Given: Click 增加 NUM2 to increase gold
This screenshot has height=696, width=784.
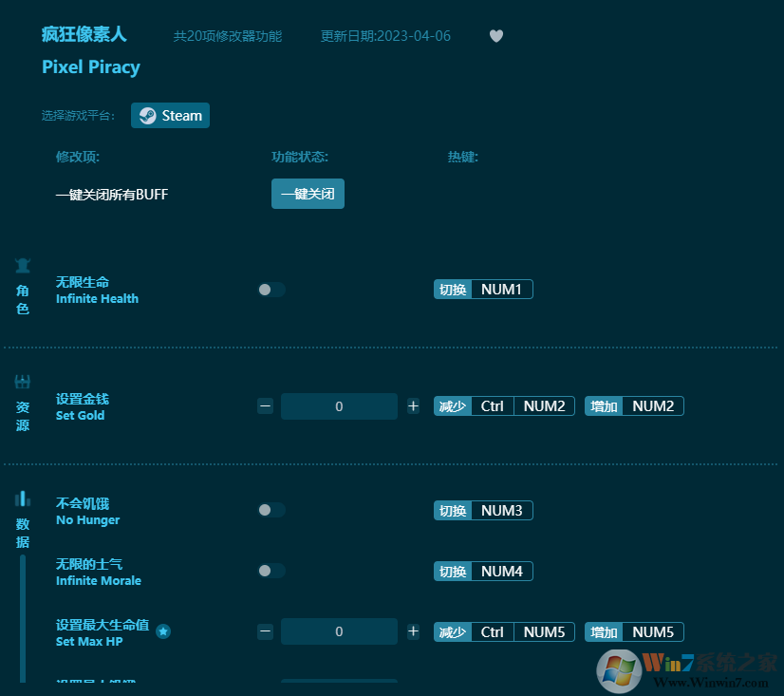Looking at the screenshot, I should point(634,405).
